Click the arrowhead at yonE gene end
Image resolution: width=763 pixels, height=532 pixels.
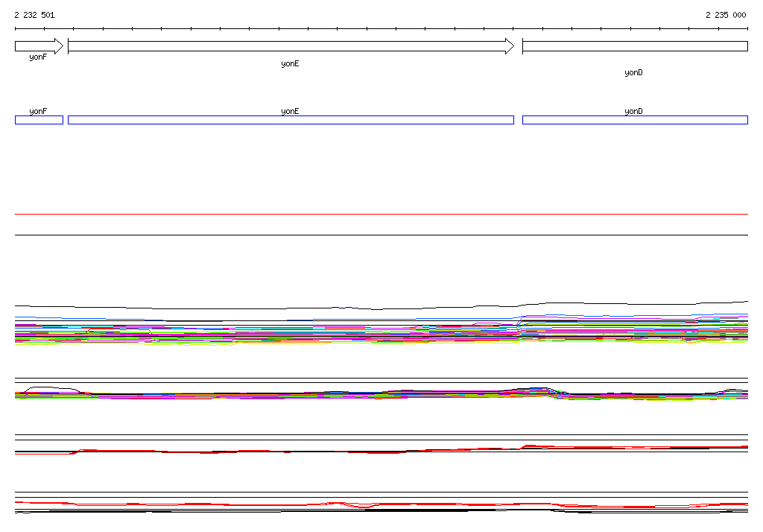pyautogui.click(x=510, y=46)
